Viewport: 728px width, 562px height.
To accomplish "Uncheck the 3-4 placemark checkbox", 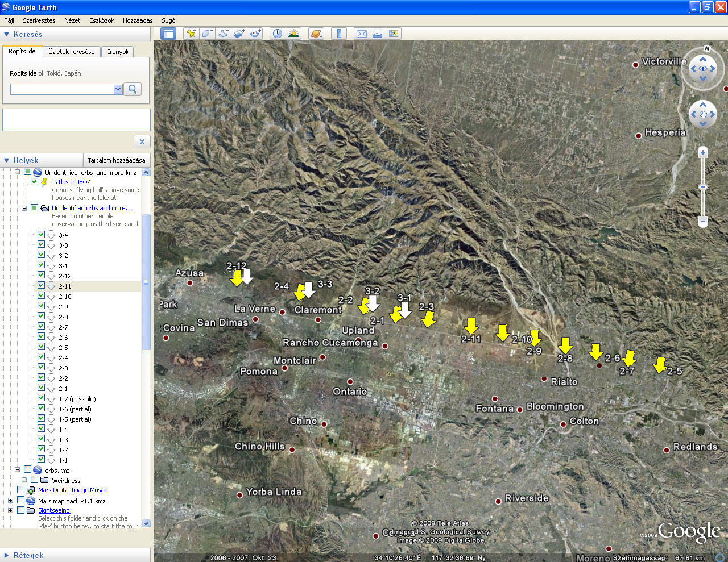I will pyautogui.click(x=41, y=234).
